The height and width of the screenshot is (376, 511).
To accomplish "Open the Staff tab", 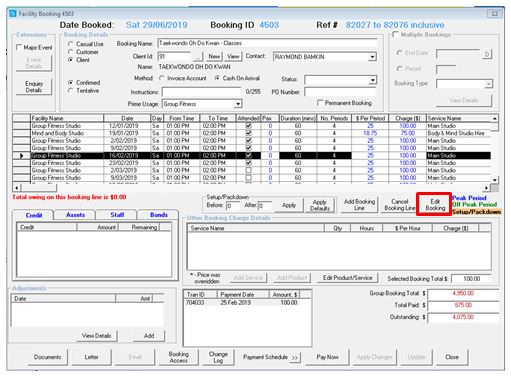I will point(117,215).
